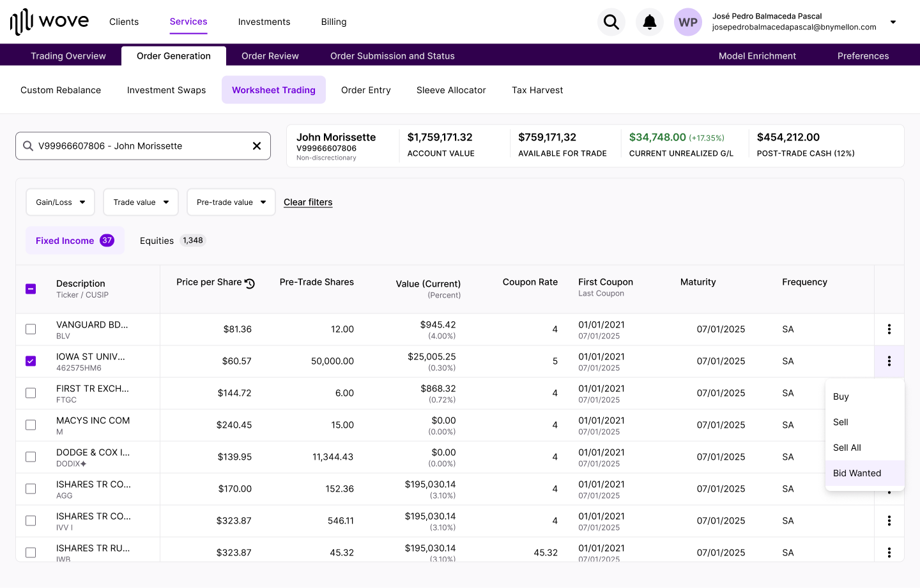Screen dimensions: 920x588
Task: Click the account search input field
Action: coord(141,146)
